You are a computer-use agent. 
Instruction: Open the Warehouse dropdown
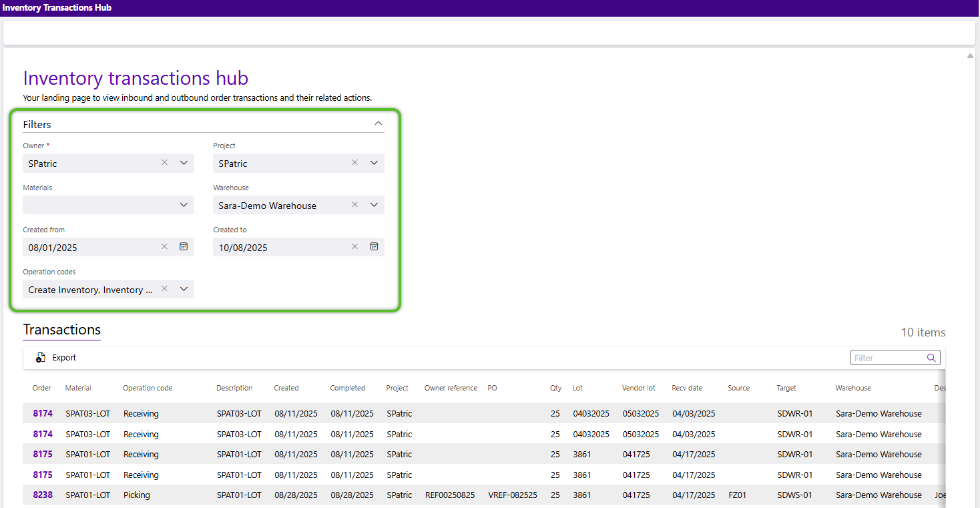(x=374, y=205)
